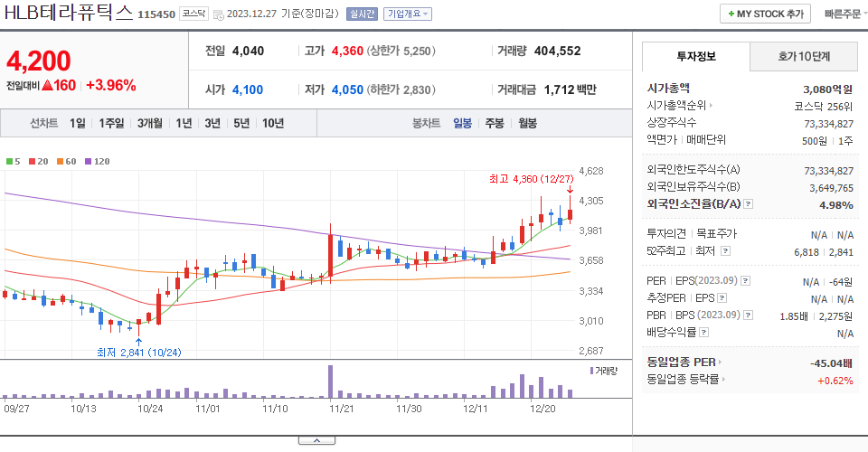
Task: Select the 1년 line chart period
Action: [x=184, y=123]
